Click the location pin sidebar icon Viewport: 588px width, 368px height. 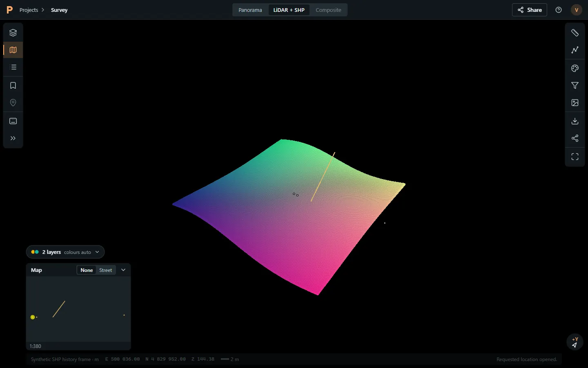point(13,103)
